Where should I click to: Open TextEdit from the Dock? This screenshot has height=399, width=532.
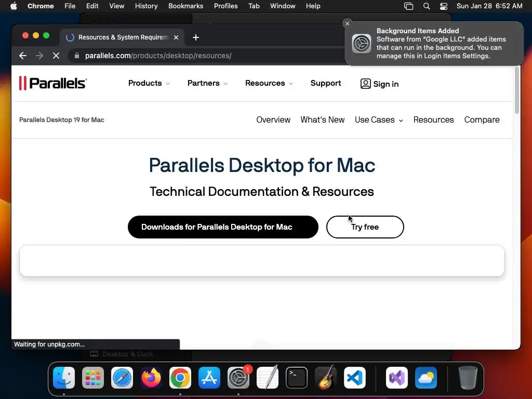pos(268,378)
